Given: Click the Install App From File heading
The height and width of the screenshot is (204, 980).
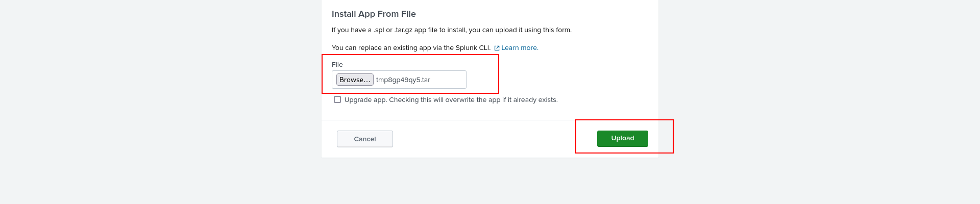Looking at the screenshot, I should pyautogui.click(x=374, y=14).
